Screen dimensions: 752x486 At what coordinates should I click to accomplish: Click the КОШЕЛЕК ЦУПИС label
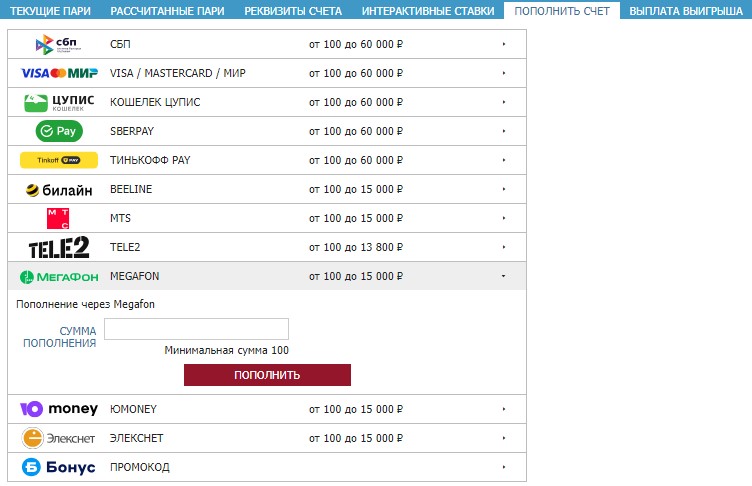(155, 102)
